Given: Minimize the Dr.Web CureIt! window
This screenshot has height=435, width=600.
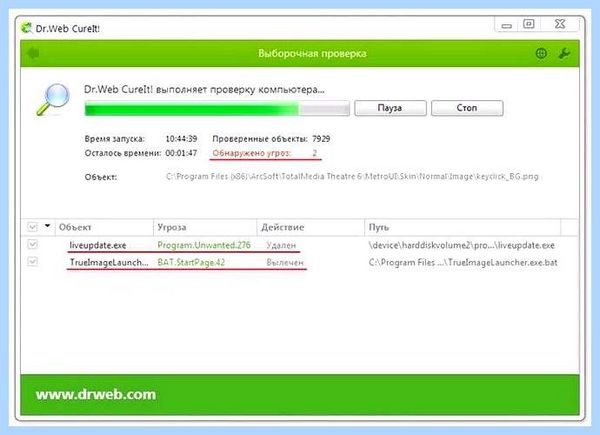Looking at the screenshot, I should click(x=507, y=25).
